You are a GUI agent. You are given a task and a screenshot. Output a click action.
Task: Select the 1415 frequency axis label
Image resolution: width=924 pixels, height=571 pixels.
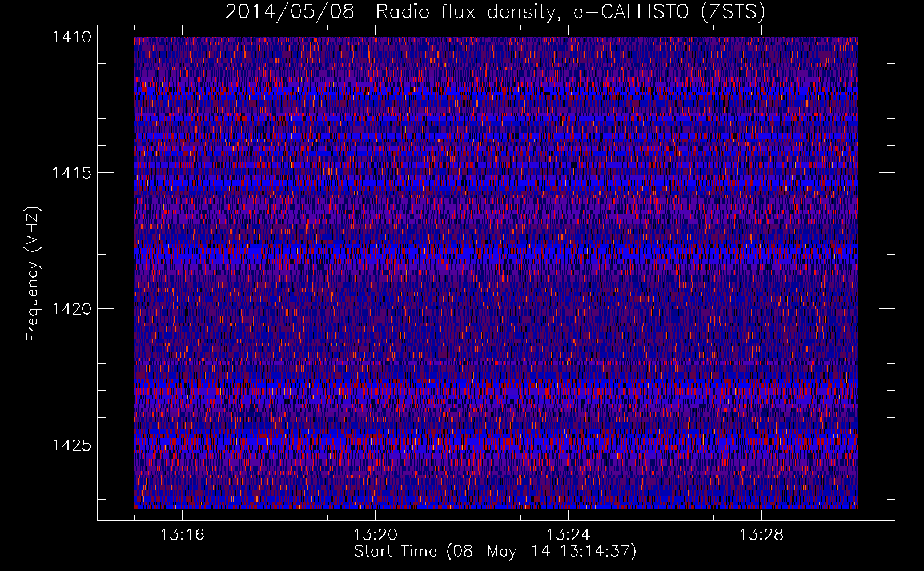click(x=71, y=173)
